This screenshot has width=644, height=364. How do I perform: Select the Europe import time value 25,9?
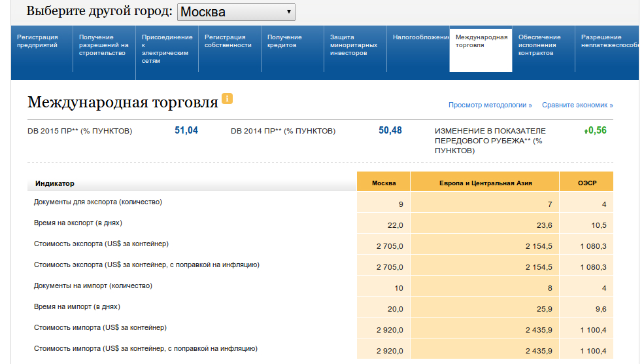544,309
